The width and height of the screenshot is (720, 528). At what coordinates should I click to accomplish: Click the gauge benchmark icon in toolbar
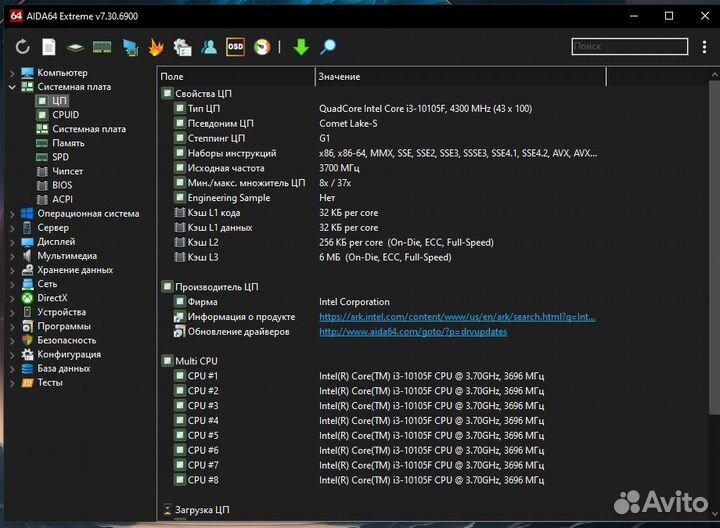click(x=261, y=47)
